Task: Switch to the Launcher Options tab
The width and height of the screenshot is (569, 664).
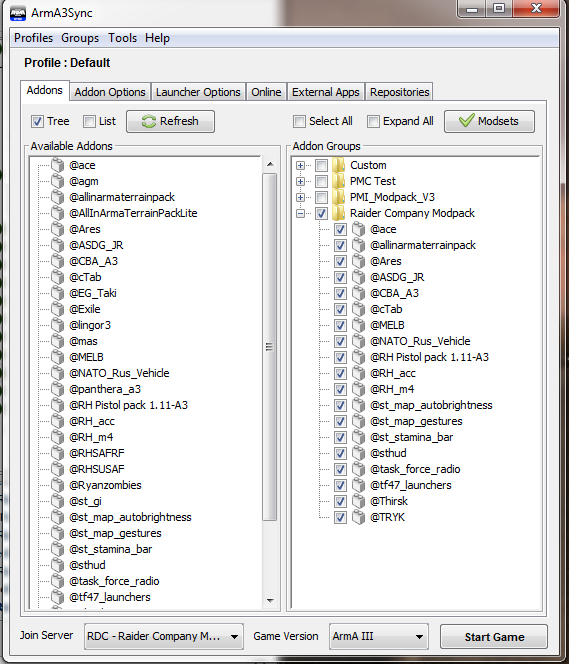Action: (x=198, y=92)
